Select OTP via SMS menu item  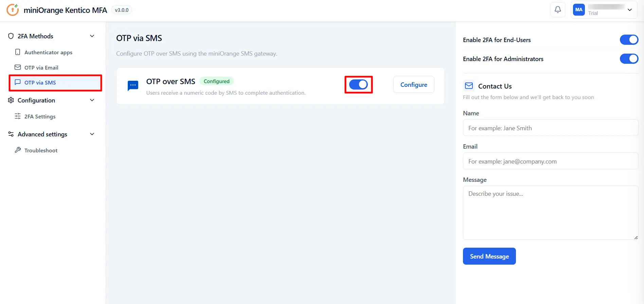(x=55, y=82)
